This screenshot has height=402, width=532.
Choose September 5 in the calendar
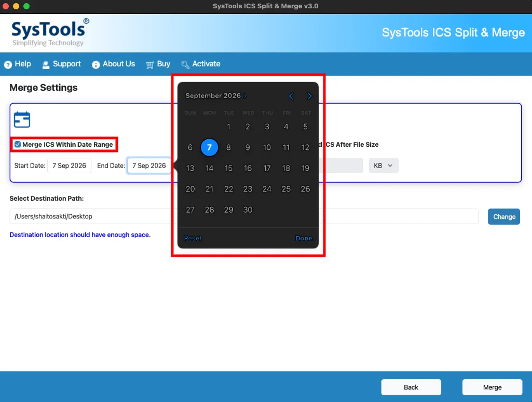pos(305,127)
